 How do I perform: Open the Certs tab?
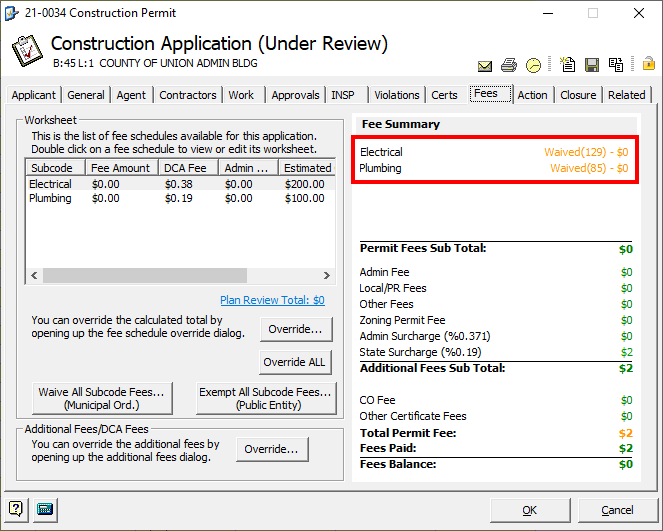[x=444, y=95]
